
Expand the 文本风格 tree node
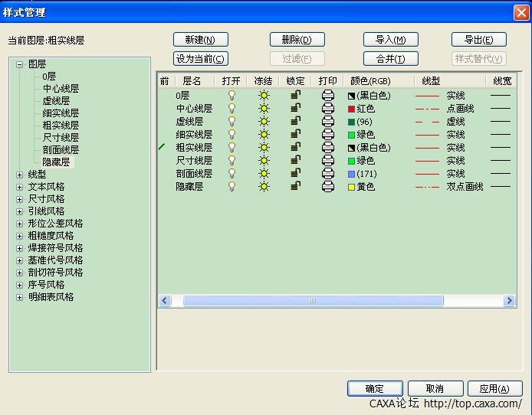(x=20, y=187)
